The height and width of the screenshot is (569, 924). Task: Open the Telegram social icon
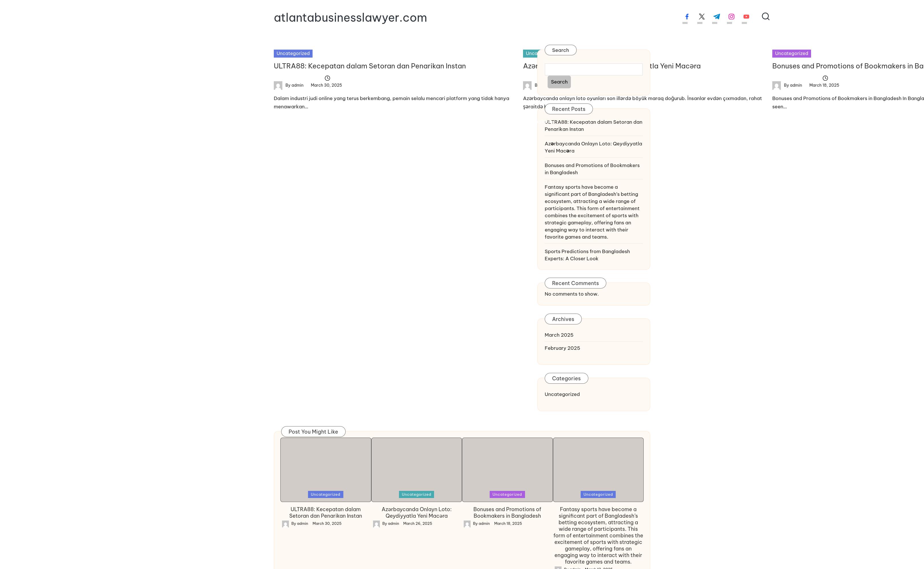click(717, 17)
